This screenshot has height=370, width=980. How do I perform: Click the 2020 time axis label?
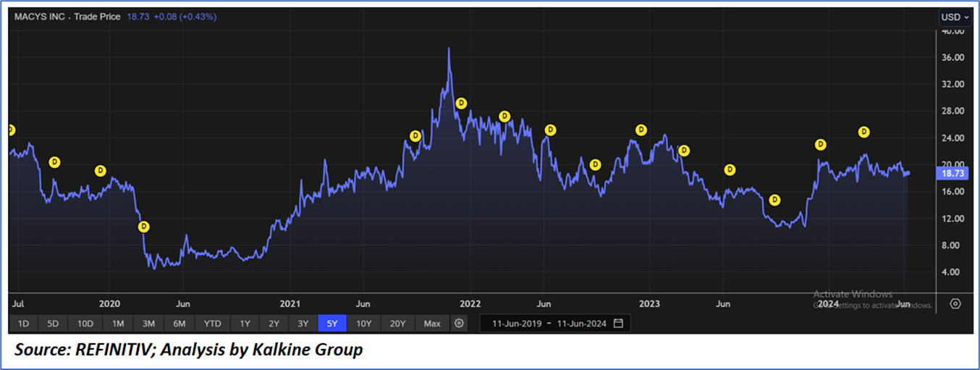click(x=109, y=304)
